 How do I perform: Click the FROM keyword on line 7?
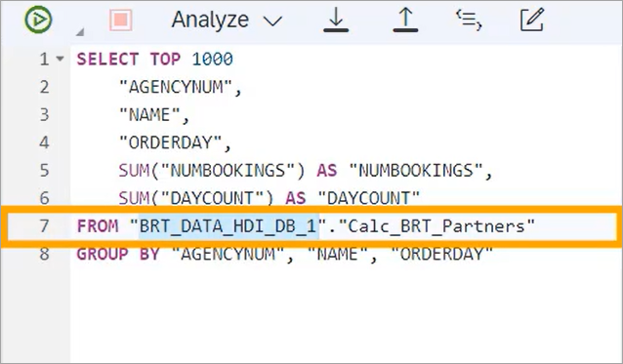pos(98,226)
